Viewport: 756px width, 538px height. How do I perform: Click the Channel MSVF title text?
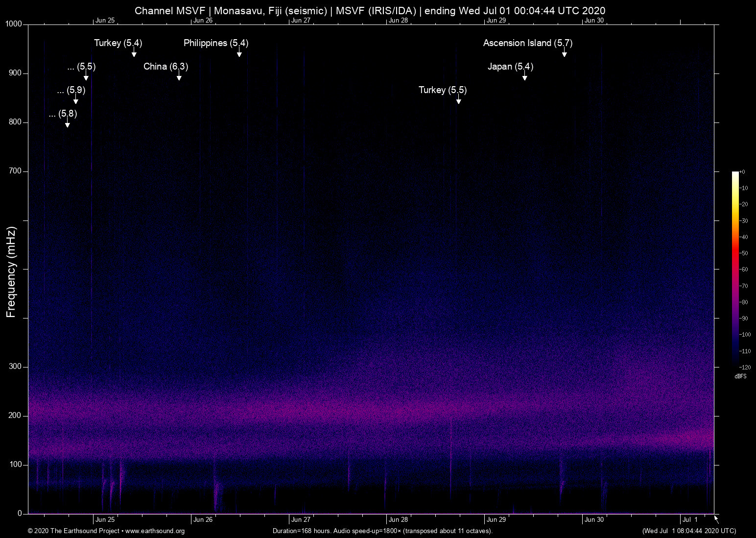[x=370, y=10]
